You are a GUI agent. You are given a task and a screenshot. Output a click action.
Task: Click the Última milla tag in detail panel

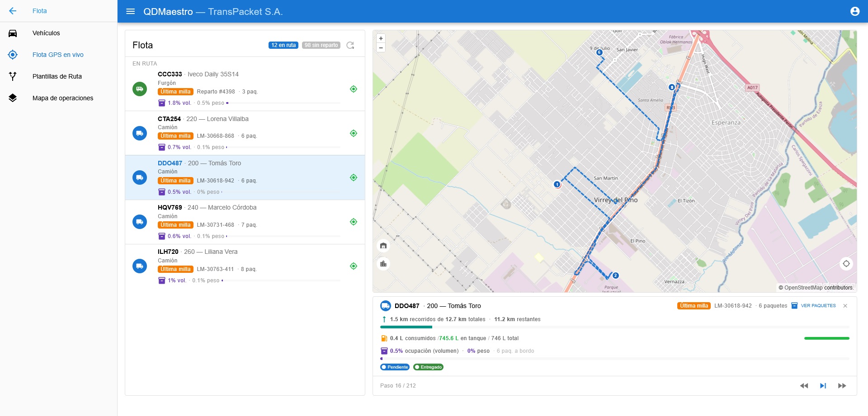694,306
